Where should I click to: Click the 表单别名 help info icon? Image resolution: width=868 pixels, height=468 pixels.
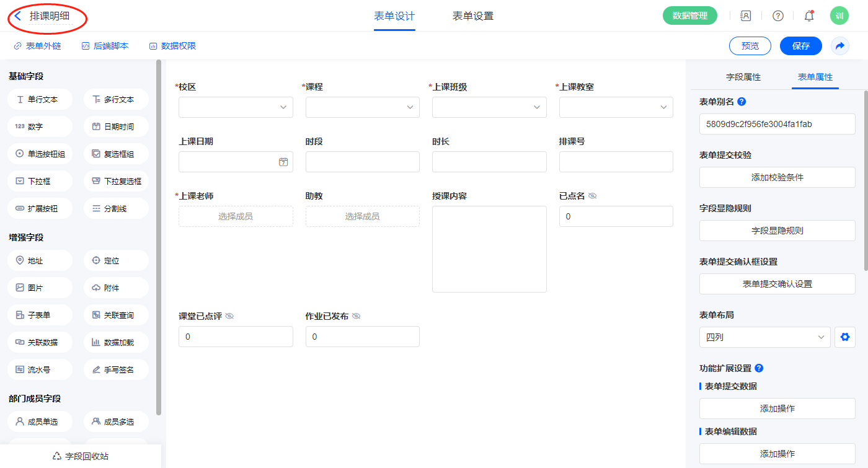point(742,102)
